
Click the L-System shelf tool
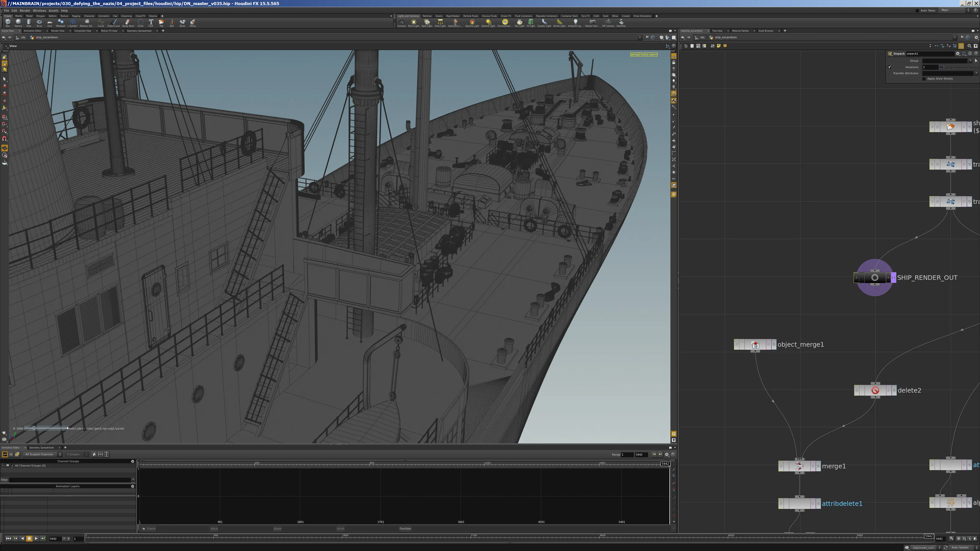(x=72, y=23)
